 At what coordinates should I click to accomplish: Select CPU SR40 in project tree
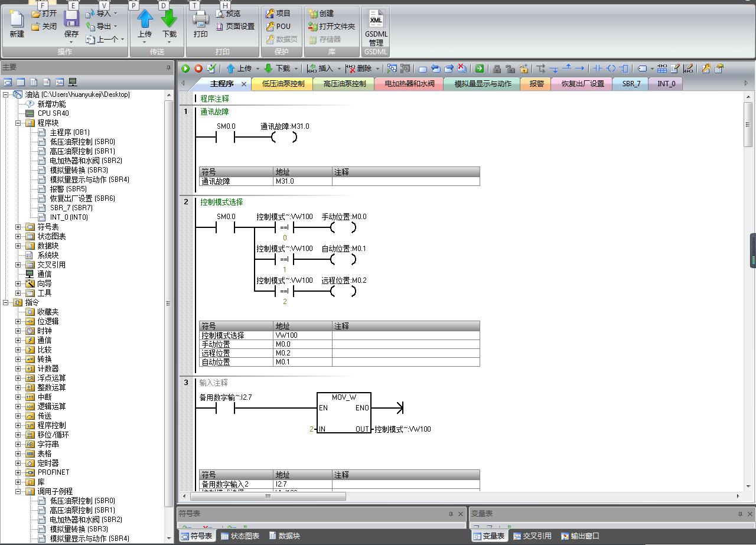click(x=53, y=113)
